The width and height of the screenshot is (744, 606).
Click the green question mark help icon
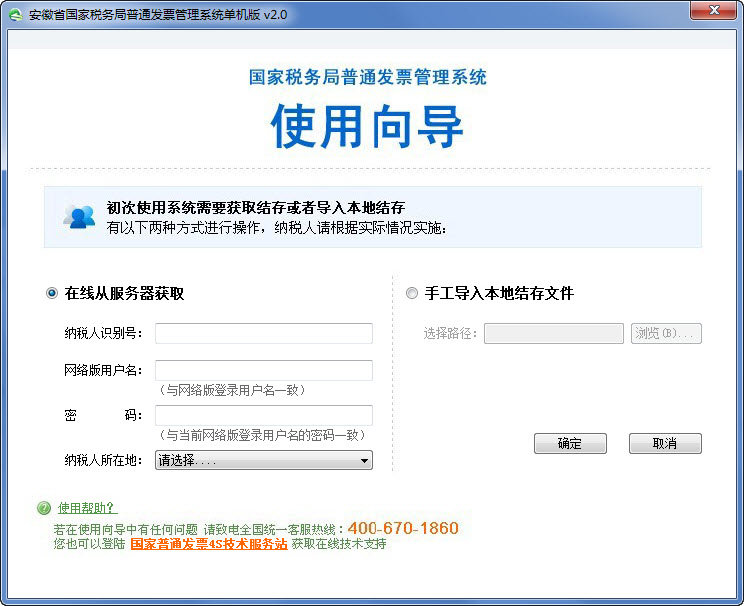click(44, 508)
